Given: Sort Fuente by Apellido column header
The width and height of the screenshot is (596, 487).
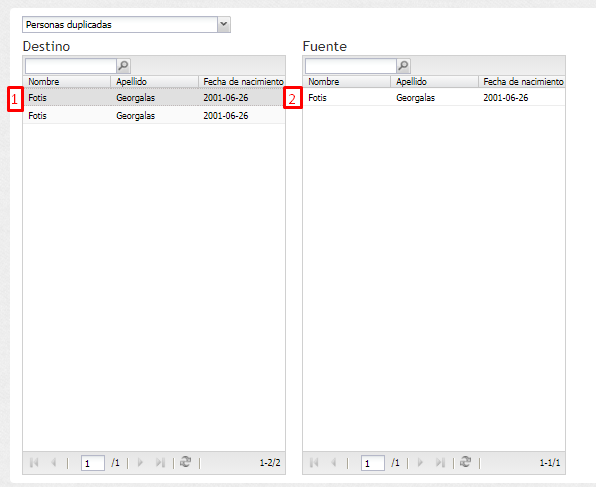Looking at the screenshot, I should pos(434,82).
